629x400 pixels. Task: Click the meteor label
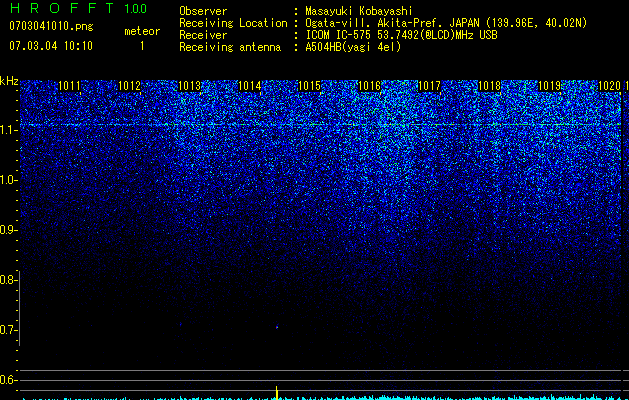(x=142, y=31)
